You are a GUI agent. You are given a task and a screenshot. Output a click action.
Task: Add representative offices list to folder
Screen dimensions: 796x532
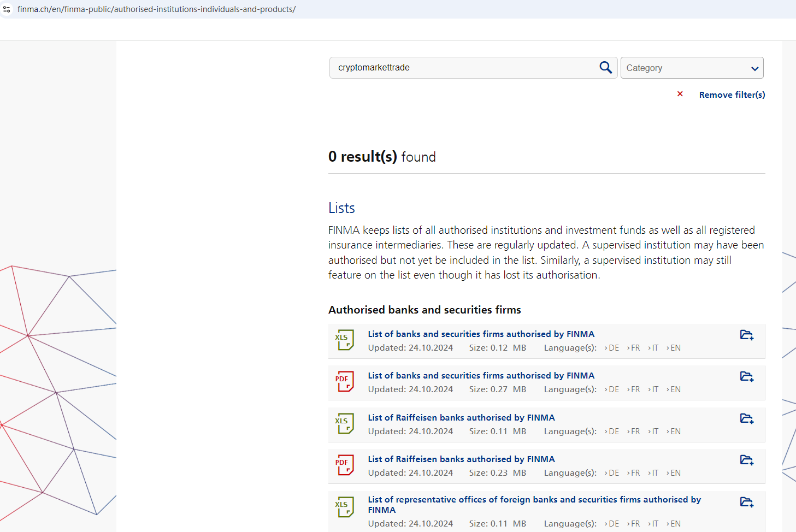click(x=747, y=502)
